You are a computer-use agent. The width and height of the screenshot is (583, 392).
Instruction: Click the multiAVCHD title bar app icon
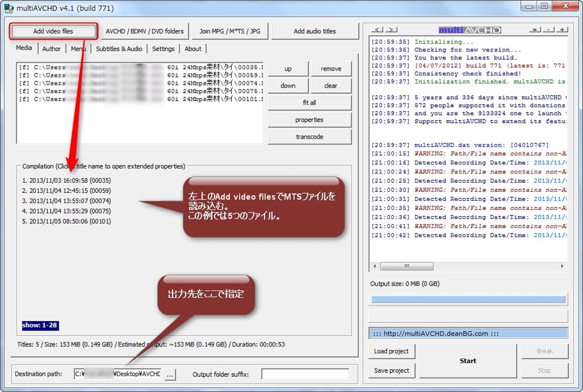9,8
